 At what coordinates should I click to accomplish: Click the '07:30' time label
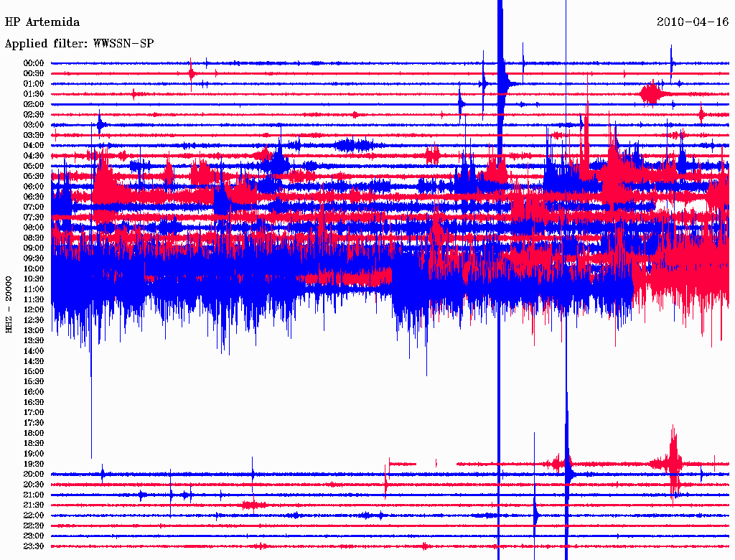click(34, 218)
